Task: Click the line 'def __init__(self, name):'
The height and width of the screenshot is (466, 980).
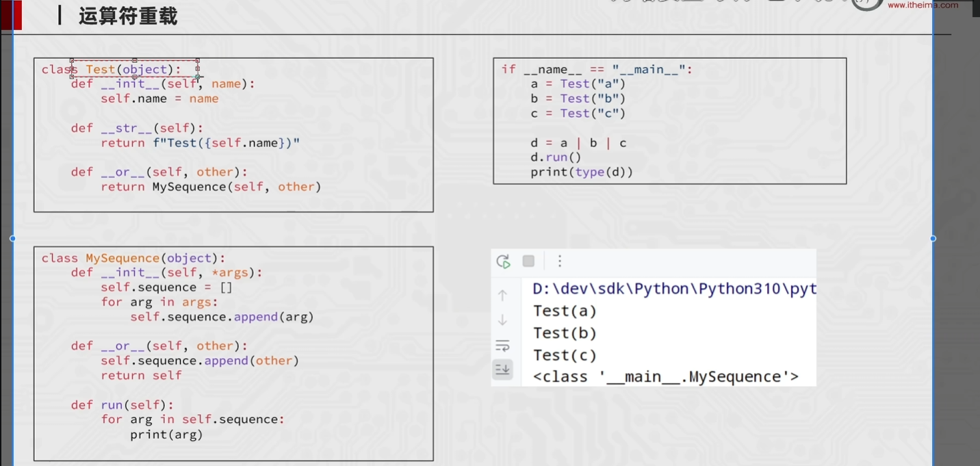Action: point(163,83)
